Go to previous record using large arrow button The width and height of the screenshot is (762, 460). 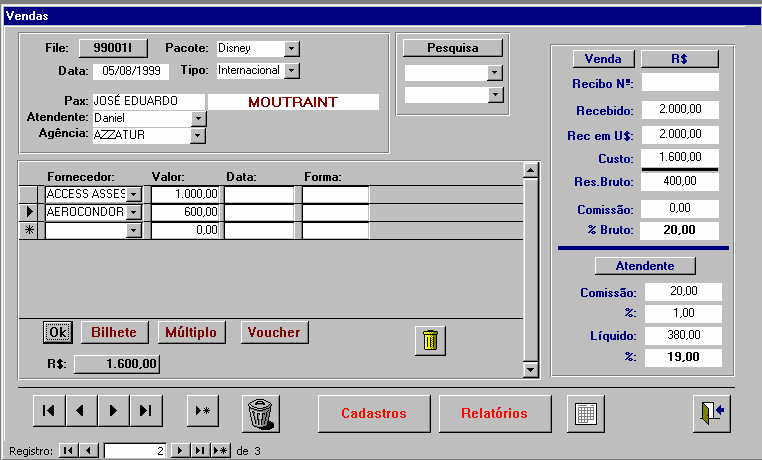coord(81,411)
